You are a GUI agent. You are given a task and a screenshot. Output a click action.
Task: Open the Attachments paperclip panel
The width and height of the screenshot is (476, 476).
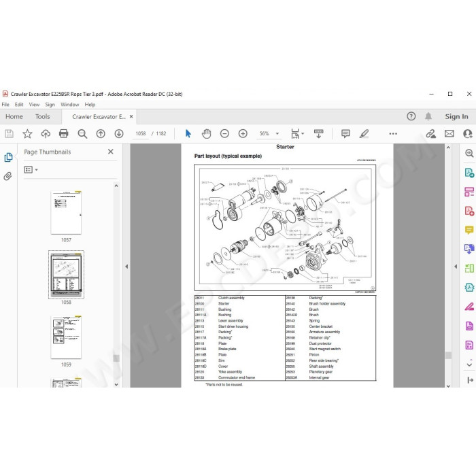(x=8, y=176)
